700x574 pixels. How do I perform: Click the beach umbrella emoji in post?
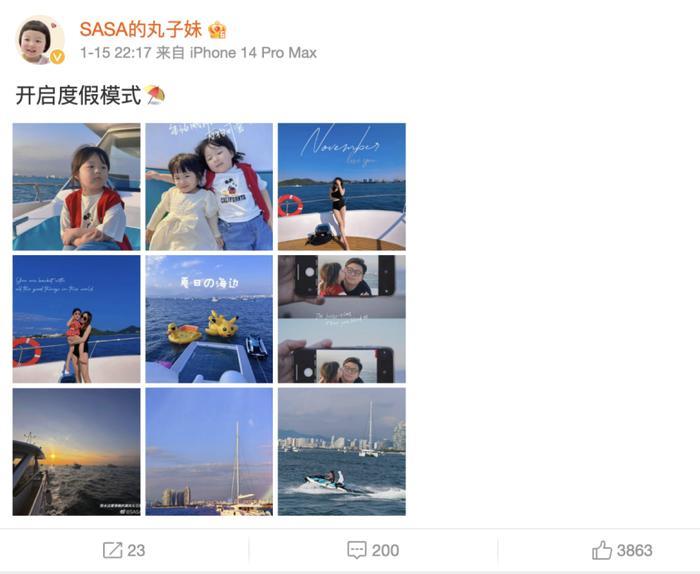coord(155,95)
